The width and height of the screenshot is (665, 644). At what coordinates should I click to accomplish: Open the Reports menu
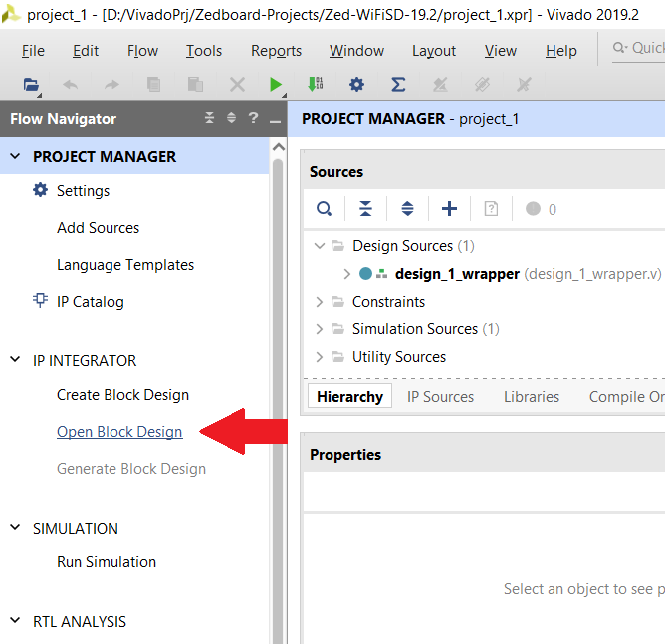276,51
